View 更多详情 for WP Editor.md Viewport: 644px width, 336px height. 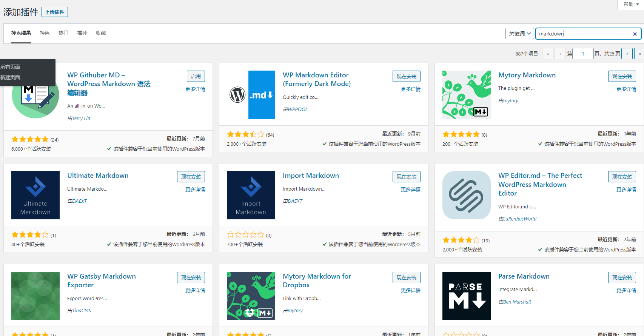coord(626,190)
